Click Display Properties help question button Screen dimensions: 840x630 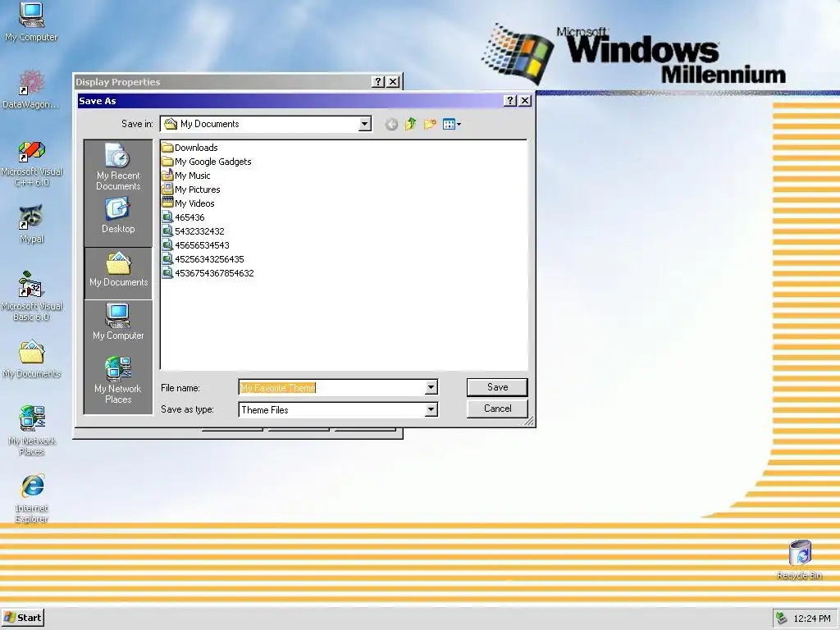pyautogui.click(x=377, y=81)
